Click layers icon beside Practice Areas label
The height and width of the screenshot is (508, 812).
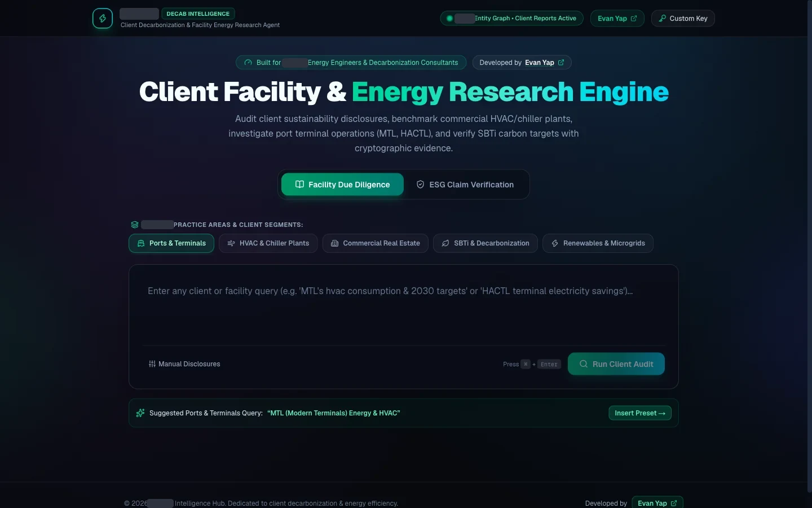[135, 225]
